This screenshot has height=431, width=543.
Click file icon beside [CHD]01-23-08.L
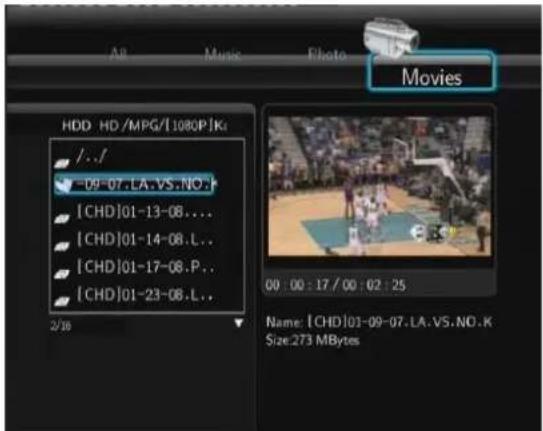tap(62, 302)
